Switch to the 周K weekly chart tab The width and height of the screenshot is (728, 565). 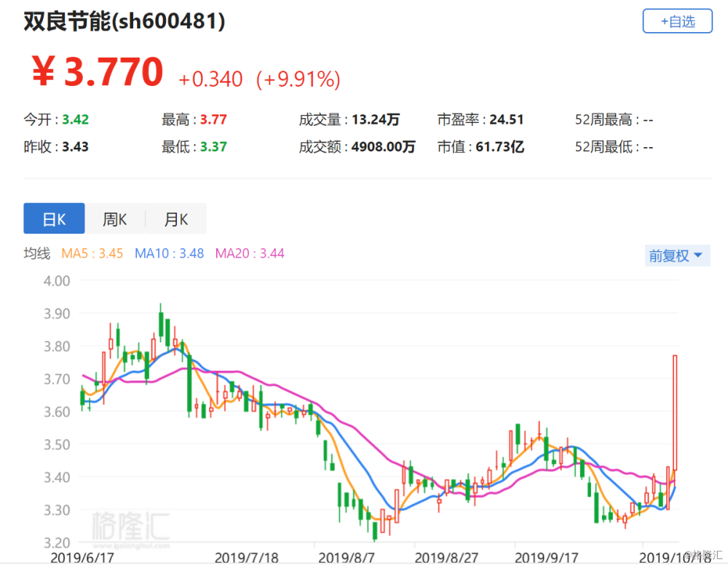pos(115,218)
